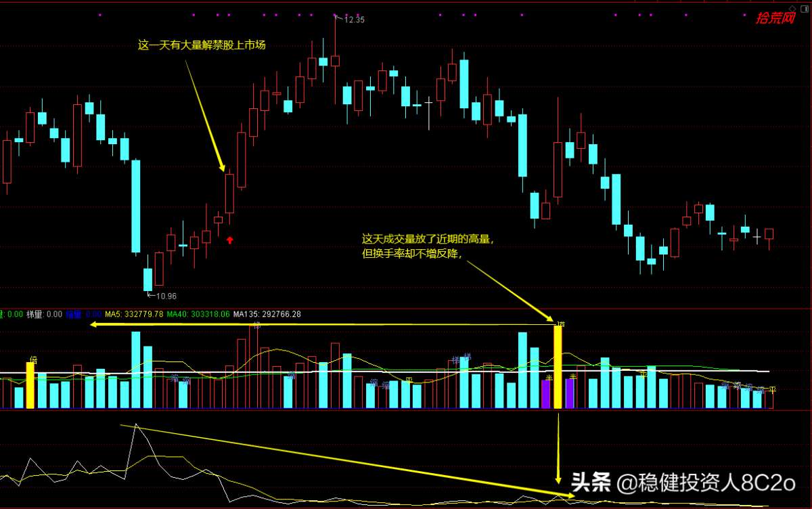Click the purple volume bar right of tall yellow bar
This screenshot has height=509, width=812.
pyautogui.click(x=570, y=393)
